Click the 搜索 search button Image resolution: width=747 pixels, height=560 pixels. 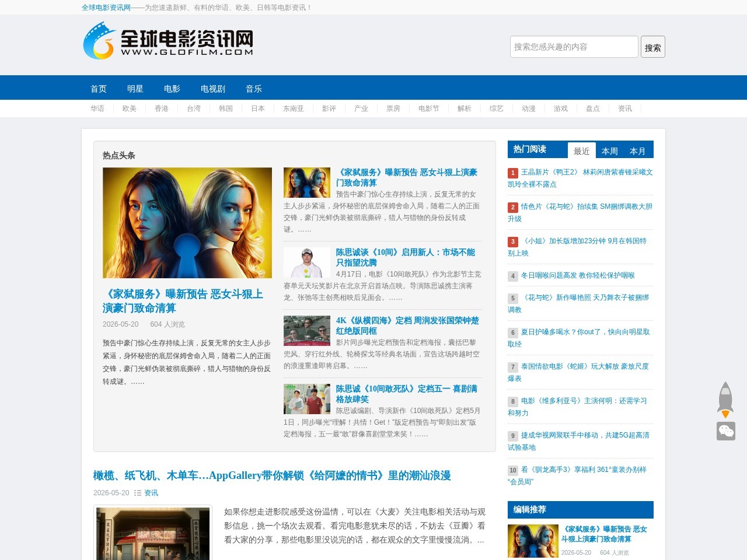click(653, 47)
